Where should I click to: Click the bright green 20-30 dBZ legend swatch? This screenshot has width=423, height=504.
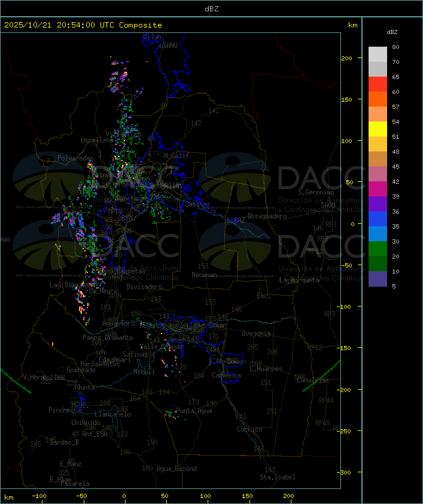tap(378, 249)
